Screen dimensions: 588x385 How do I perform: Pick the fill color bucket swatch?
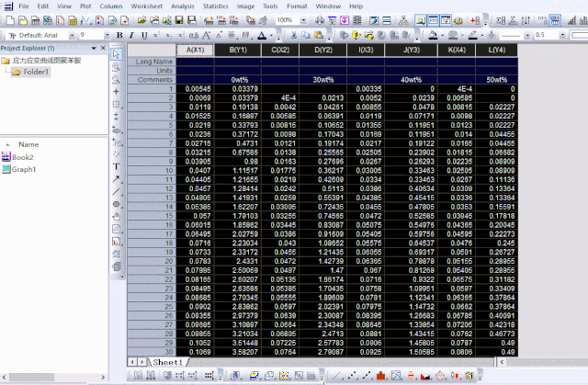(x=433, y=35)
